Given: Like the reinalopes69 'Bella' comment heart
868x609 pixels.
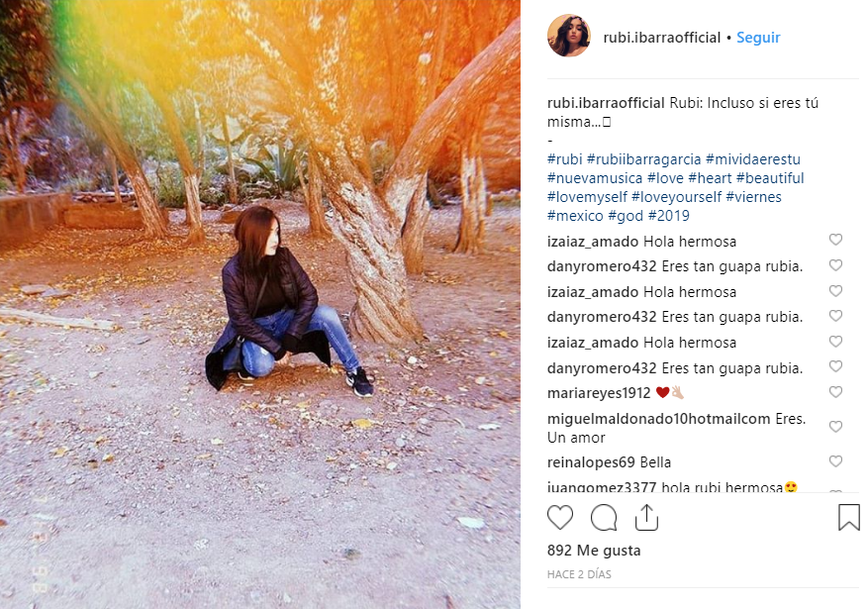Looking at the screenshot, I should [835, 461].
